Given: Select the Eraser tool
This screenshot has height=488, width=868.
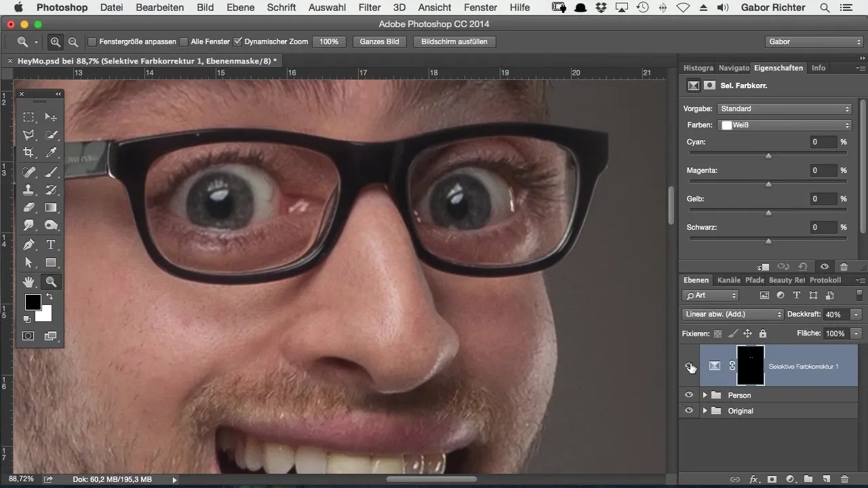Looking at the screenshot, I should (29, 207).
